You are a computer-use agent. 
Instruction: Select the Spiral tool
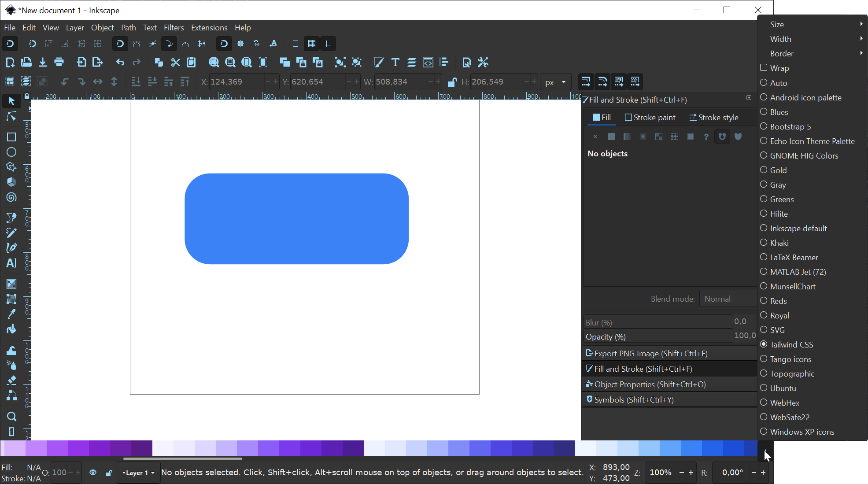pos(11,197)
